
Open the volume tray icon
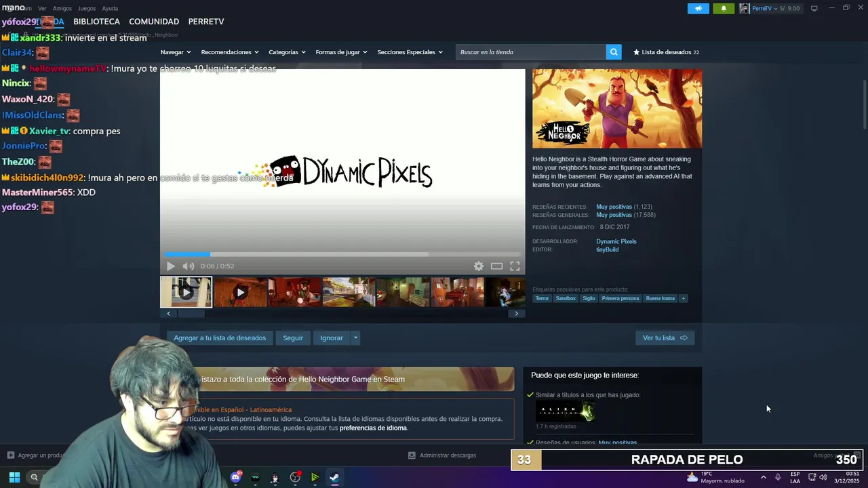coord(823,477)
